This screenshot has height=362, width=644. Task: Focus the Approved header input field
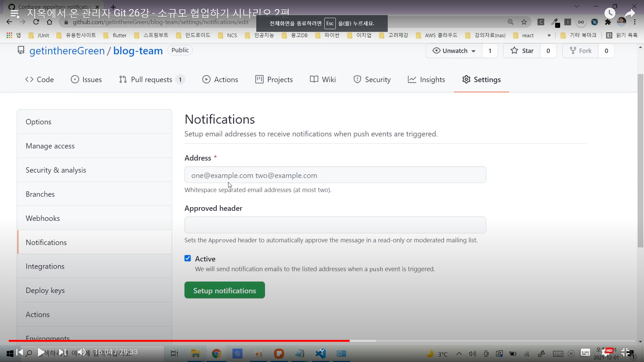pyautogui.click(x=335, y=225)
